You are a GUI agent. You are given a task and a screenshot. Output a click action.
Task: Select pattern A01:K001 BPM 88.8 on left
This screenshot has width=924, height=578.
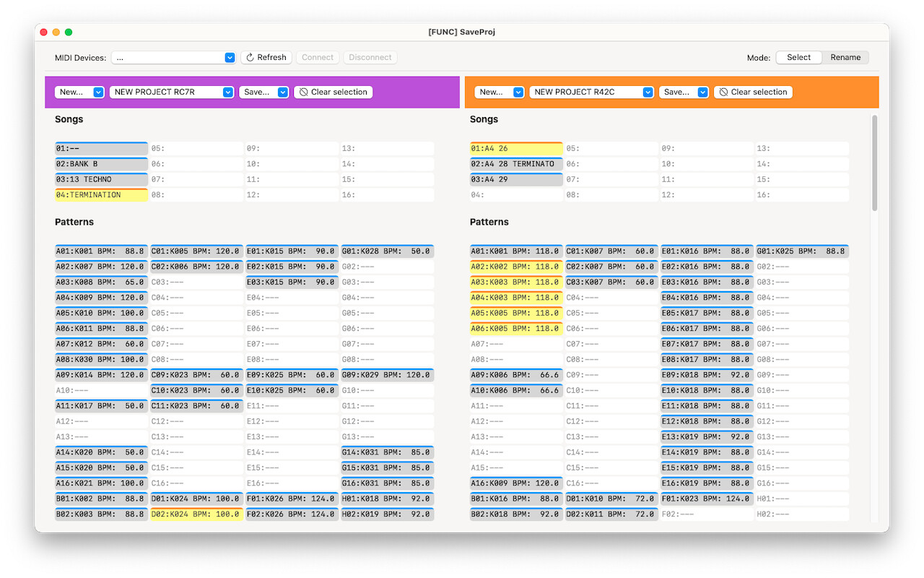tap(101, 251)
